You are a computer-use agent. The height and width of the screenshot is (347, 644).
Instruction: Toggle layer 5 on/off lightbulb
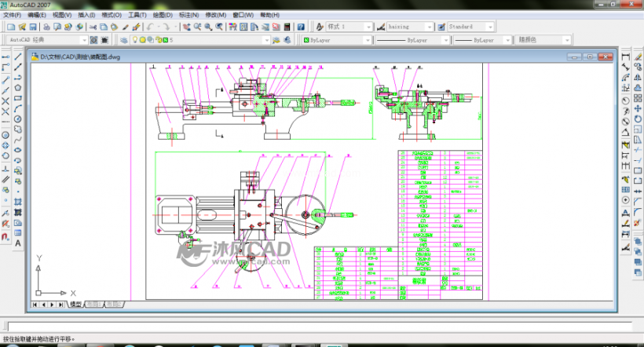(135, 40)
